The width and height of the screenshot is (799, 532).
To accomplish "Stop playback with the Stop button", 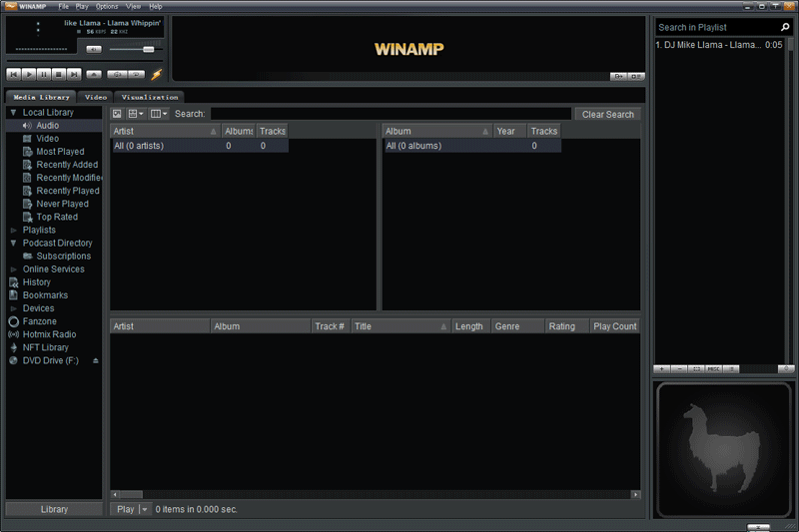I will [59, 74].
